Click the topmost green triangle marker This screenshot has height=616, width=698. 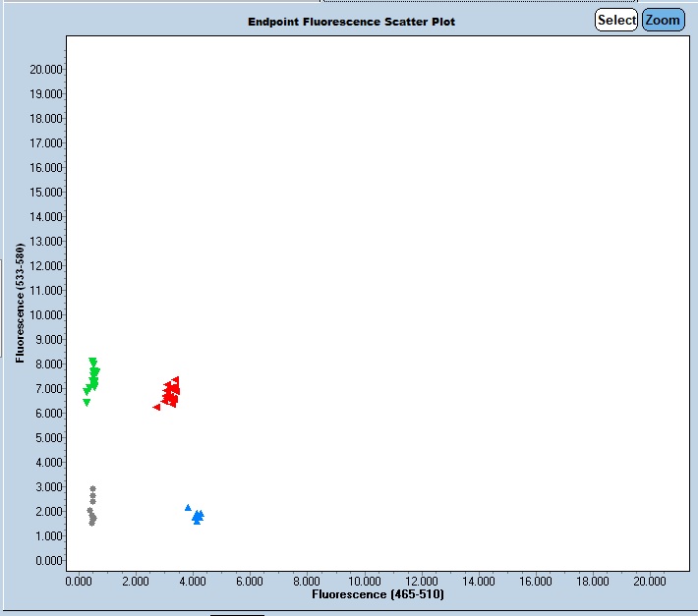92,362
